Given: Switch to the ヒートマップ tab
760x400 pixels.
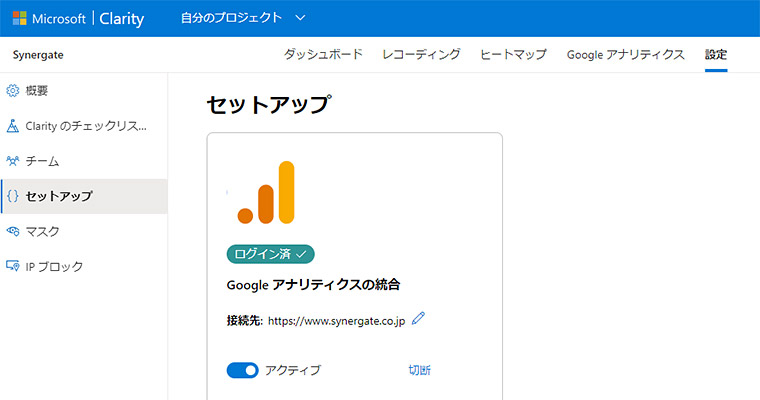Looking at the screenshot, I should 513,54.
